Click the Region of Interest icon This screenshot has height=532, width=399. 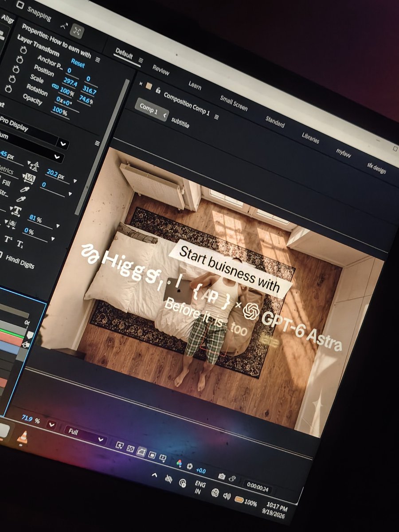pos(152,454)
